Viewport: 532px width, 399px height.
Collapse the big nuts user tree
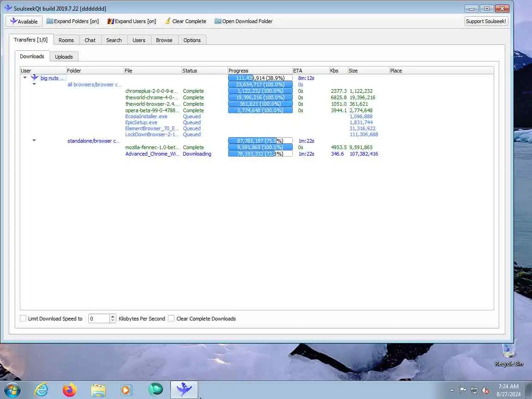click(x=25, y=78)
